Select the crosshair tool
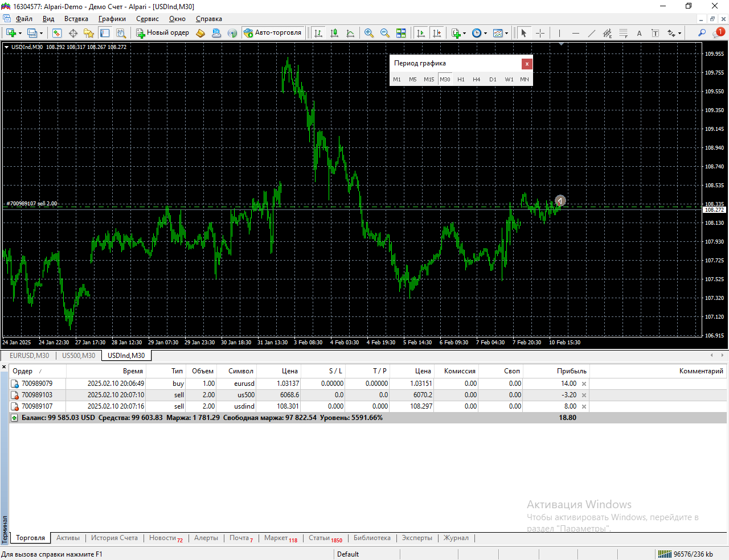 [x=540, y=33]
